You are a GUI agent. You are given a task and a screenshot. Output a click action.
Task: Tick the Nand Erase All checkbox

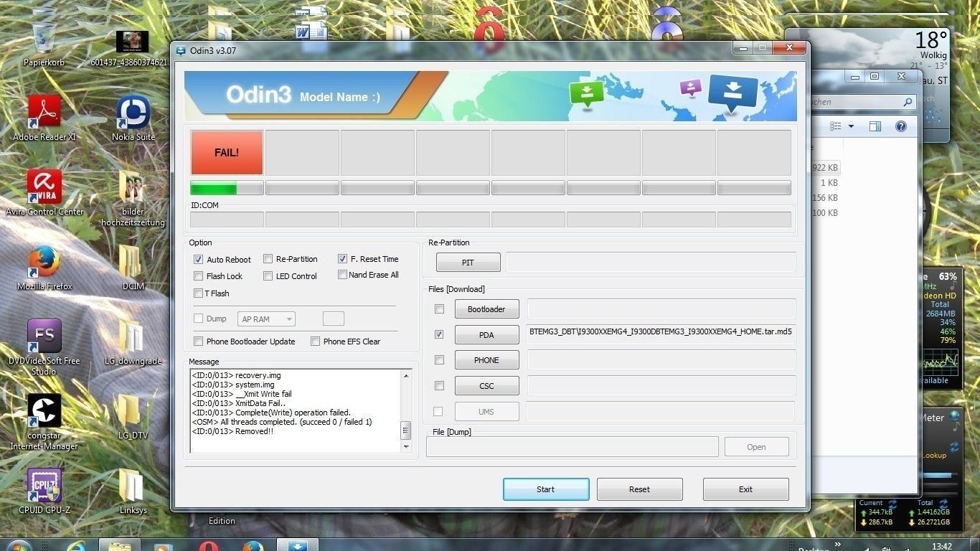pyautogui.click(x=342, y=274)
